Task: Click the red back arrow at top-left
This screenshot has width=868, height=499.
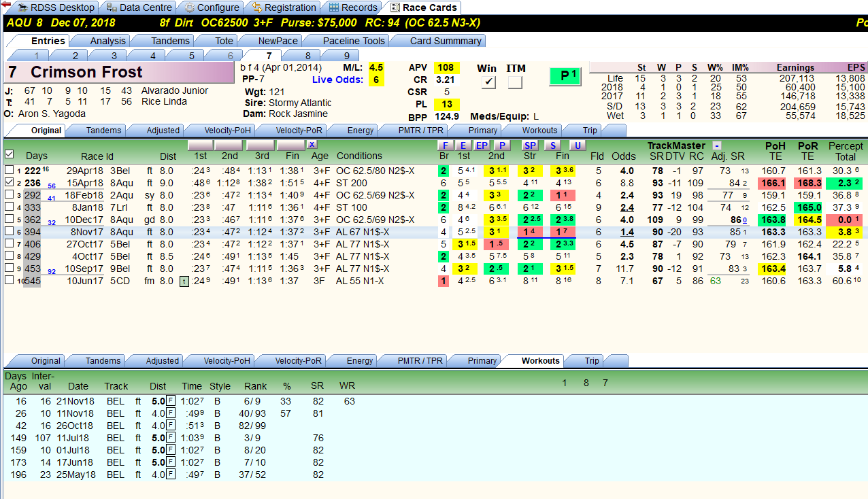Action: pos(5,5)
